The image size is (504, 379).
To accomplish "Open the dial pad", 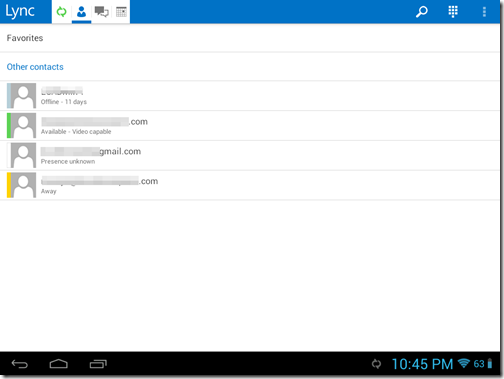I will coord(453,12).
